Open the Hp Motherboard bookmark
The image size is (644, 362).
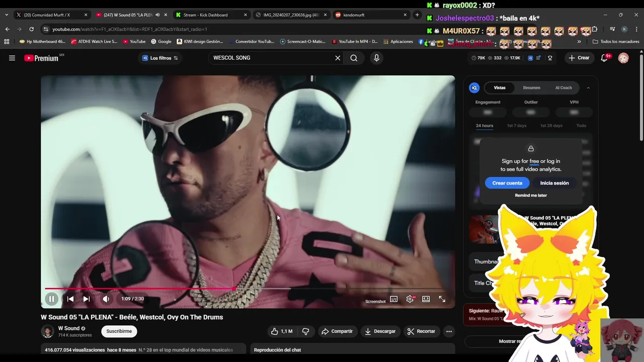(41, 42)
